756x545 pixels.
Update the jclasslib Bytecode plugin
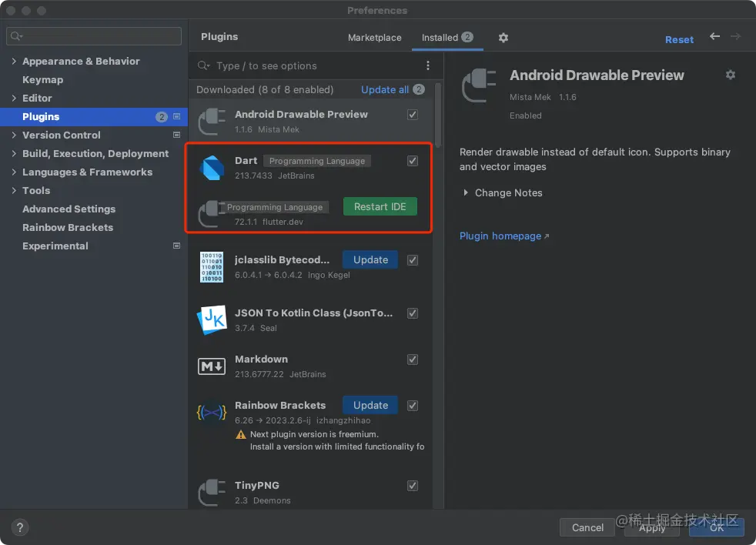coord(370,259)
